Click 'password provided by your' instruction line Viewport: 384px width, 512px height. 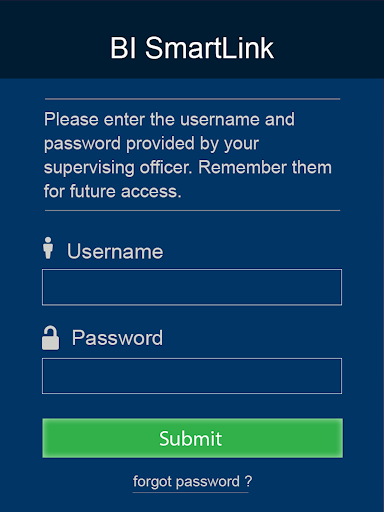tap(151, 144)
